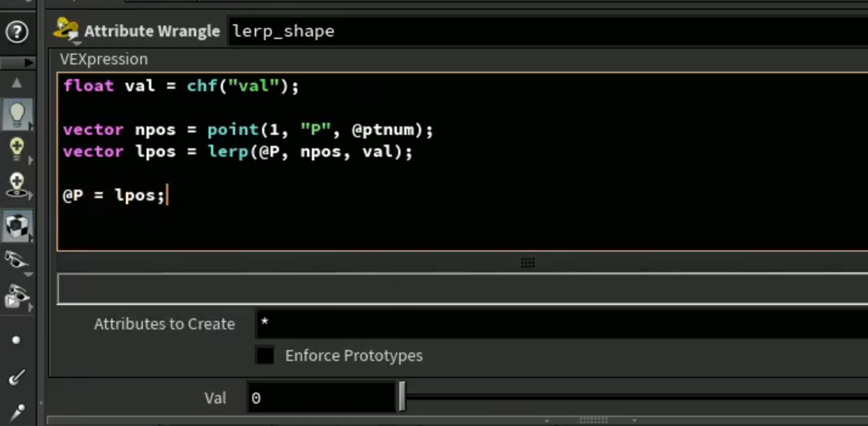Toggle the normal lighting bulb icon
This screenshot has height=426, width=868.
tap(16, 114)
